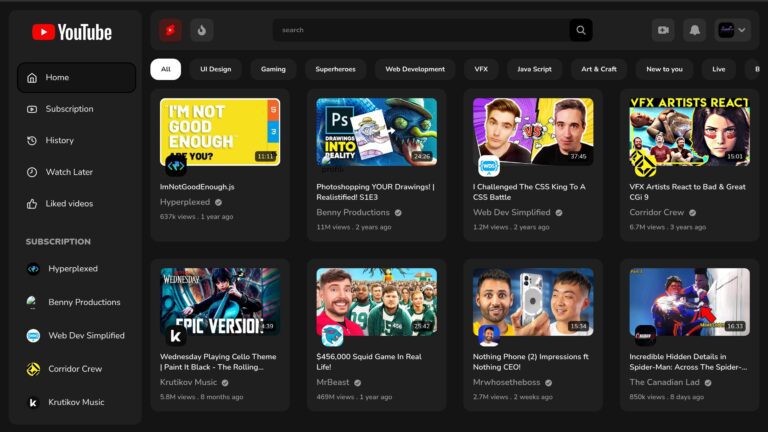Click the YouTube logo

tap(72, 32)
